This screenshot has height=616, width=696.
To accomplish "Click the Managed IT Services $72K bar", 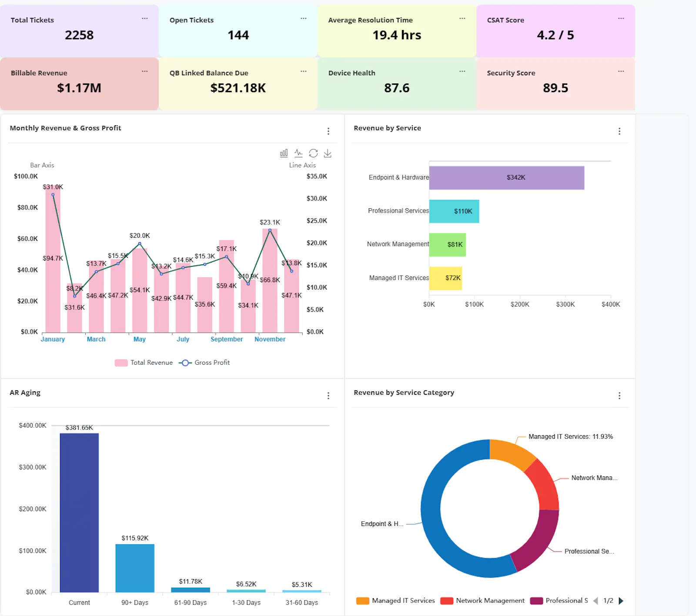I will 445,278.
